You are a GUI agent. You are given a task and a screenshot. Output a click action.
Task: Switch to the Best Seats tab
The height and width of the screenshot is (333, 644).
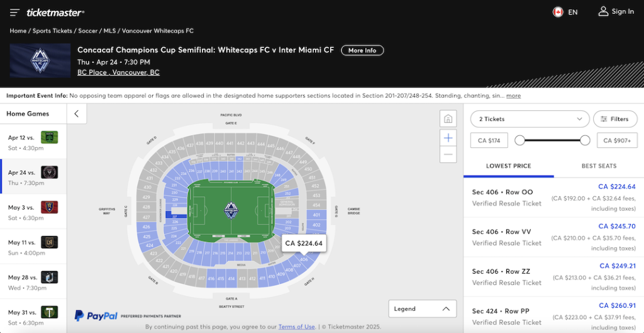tap(599, 166)
